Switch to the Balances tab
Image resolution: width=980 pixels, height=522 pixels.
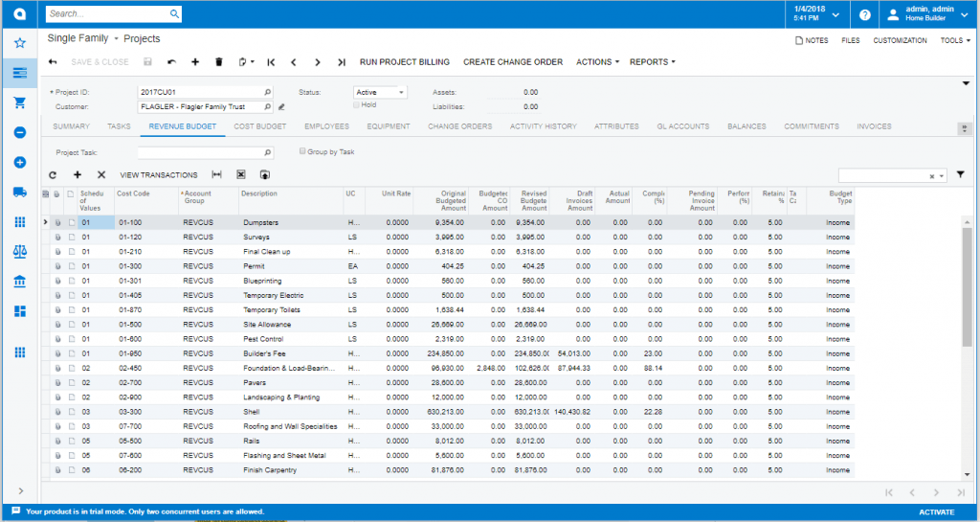click(x=746, y=126)
